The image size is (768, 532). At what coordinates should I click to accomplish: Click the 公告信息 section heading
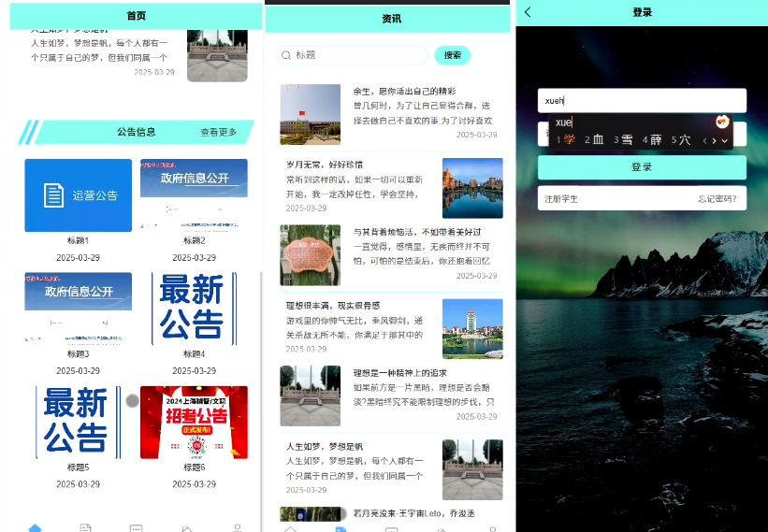[x=137, y=132]
